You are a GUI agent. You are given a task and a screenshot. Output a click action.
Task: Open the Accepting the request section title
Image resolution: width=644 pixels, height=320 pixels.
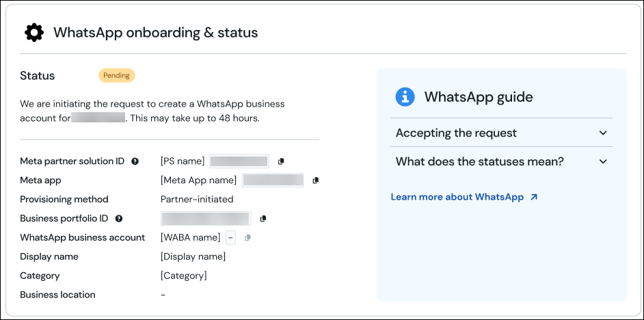click(456, 133)
